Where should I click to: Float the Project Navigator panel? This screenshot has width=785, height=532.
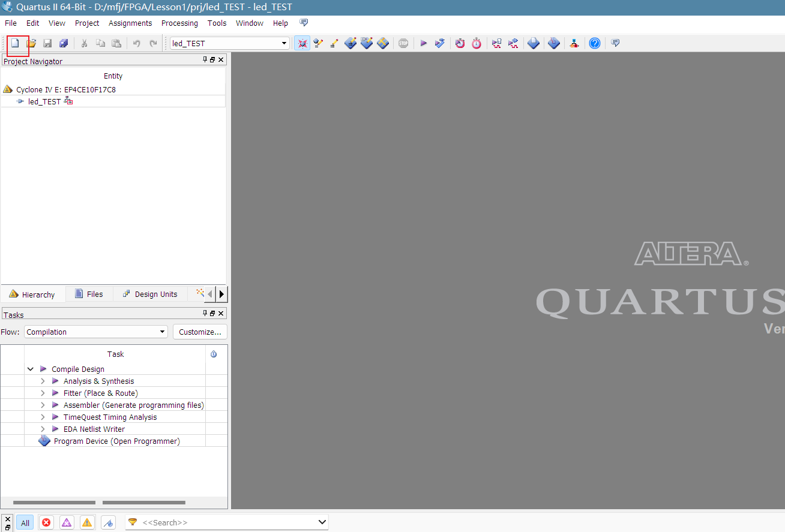(x=212, y=60)
